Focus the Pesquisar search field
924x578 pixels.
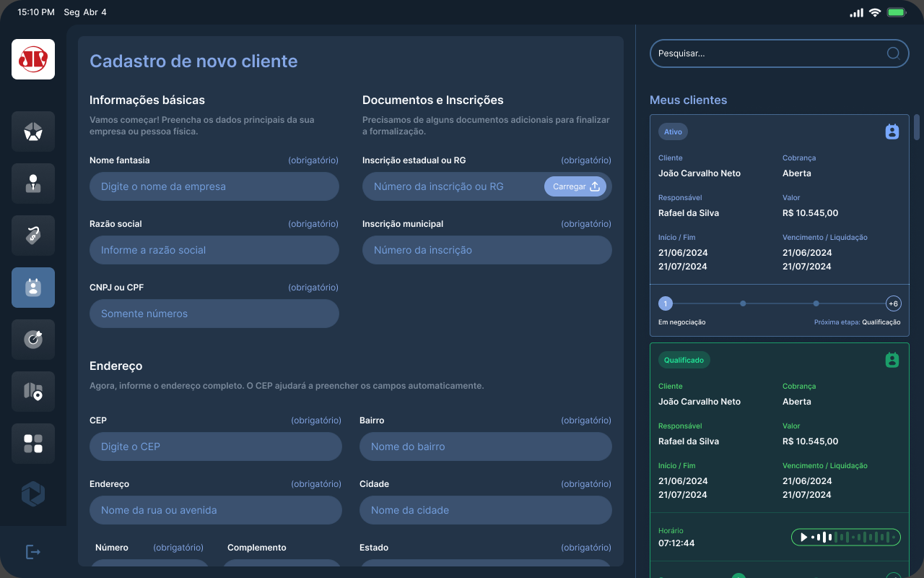pos(779,53)
